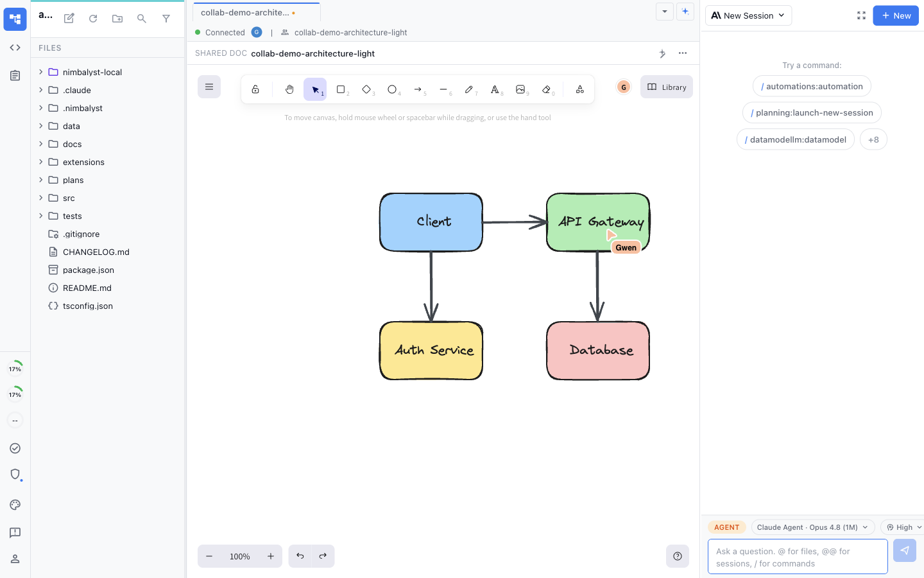Zoom in the canvas with plus

(x=271, y=556)
